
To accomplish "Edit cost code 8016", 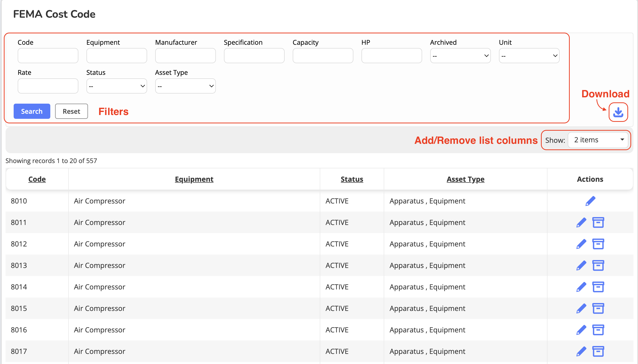I will tap(581, 330).
